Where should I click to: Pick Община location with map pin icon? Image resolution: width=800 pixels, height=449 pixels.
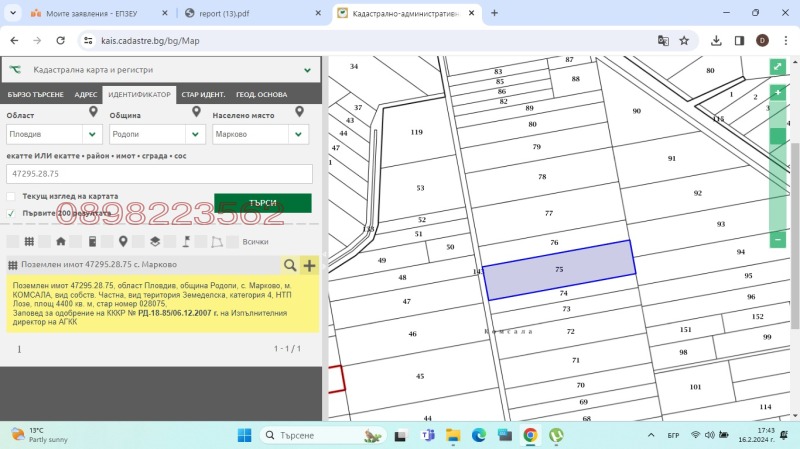[x=196, y=112]
